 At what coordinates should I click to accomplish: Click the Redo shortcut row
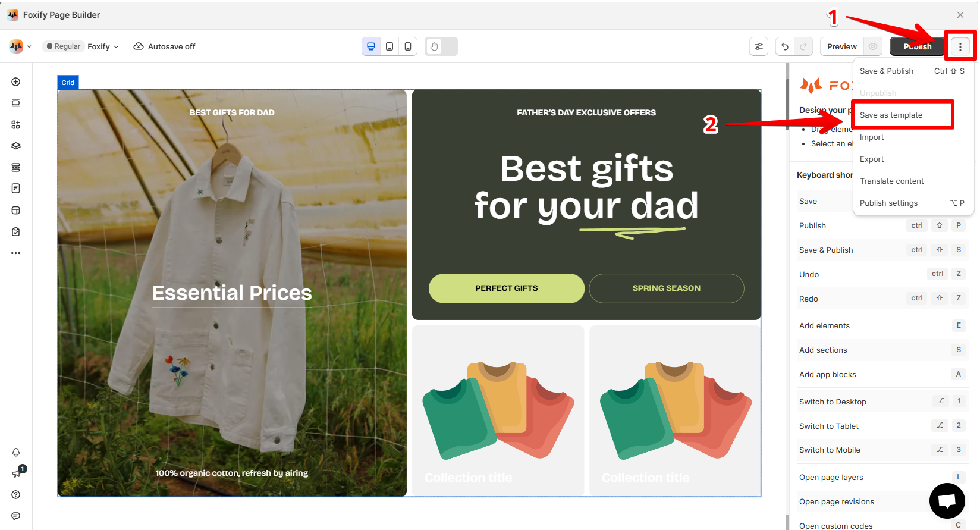tap(883, 299)
